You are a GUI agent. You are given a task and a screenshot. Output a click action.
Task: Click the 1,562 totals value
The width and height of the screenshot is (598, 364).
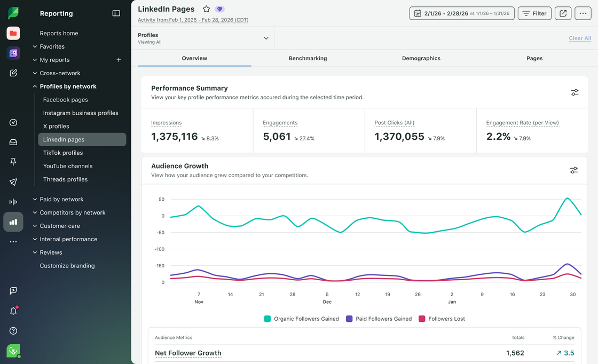coord(515,353)
